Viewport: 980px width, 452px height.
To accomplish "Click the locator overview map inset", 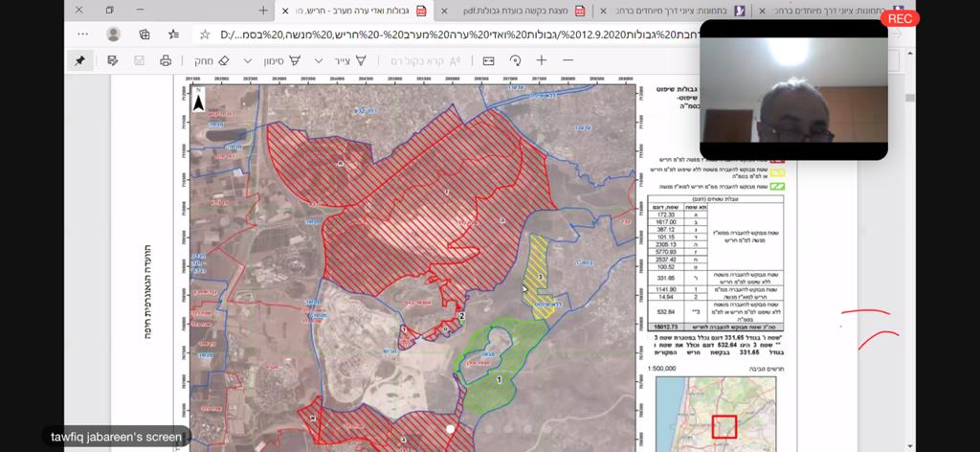I will (x=716, y=414).
